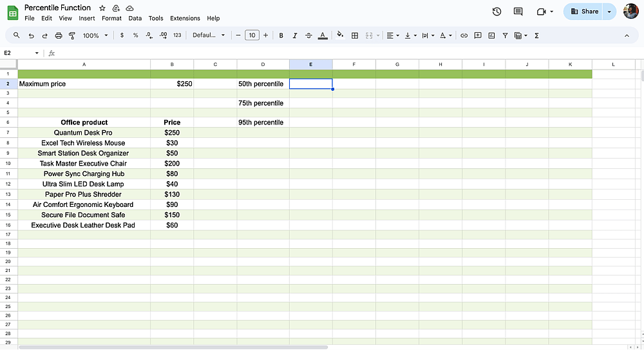
Task: Select the '50th percentile' cell
Action: click(x=263, y=84)
